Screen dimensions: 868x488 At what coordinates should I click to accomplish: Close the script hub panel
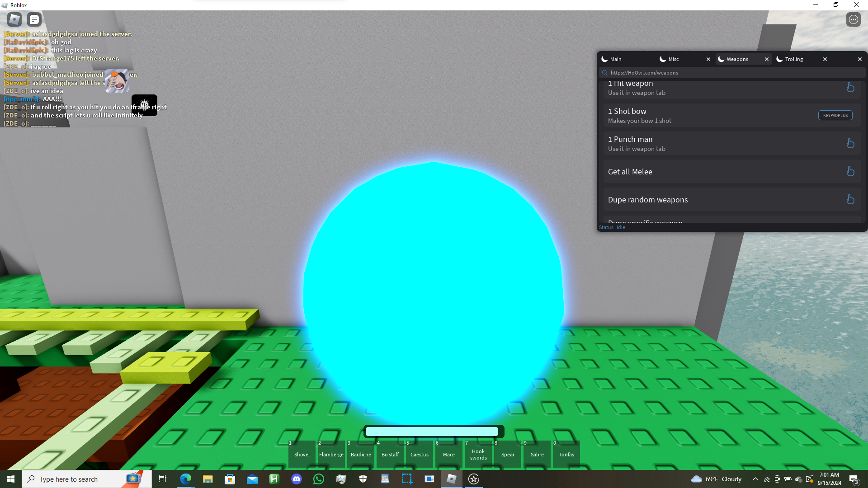(860, 59)
